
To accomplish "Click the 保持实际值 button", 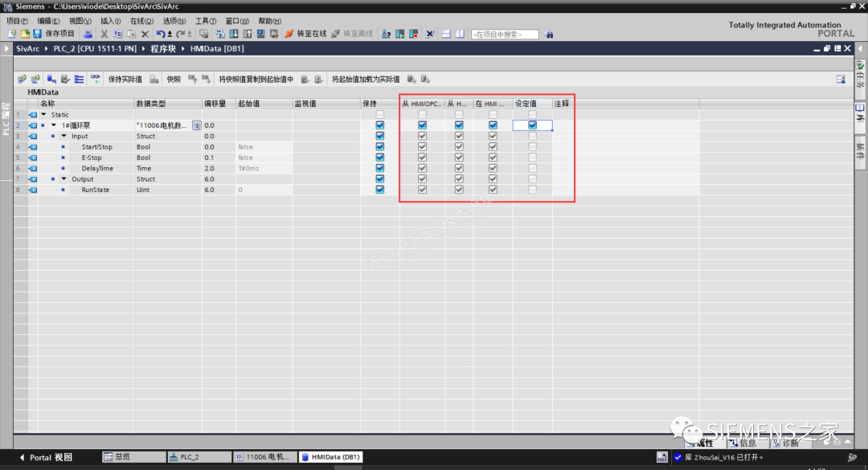I will click(125, 80).
